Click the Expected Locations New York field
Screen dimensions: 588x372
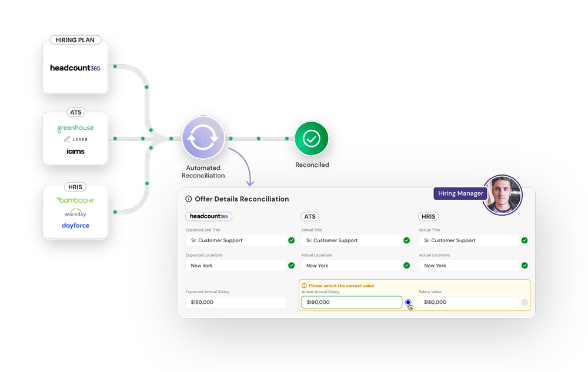pos(236,266)
